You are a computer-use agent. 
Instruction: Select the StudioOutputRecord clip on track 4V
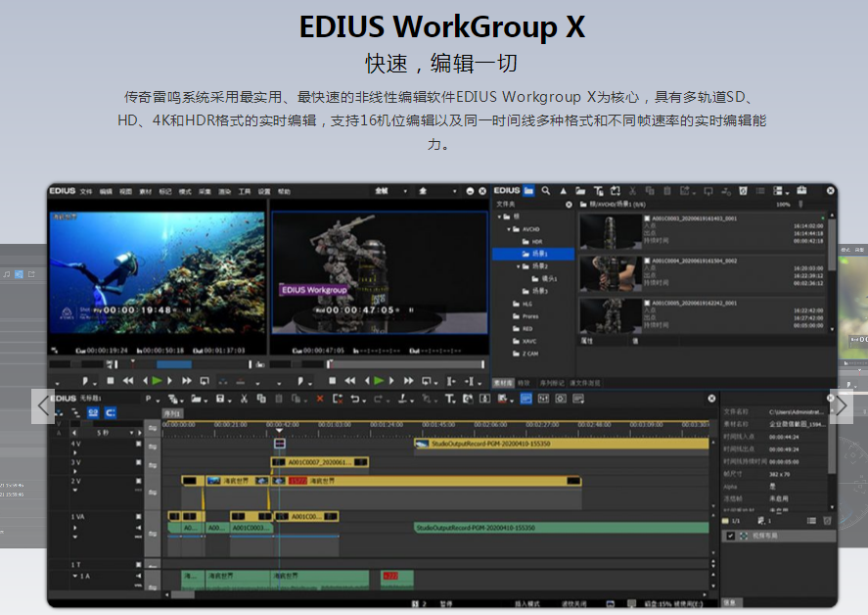click(x=562, y=444)
